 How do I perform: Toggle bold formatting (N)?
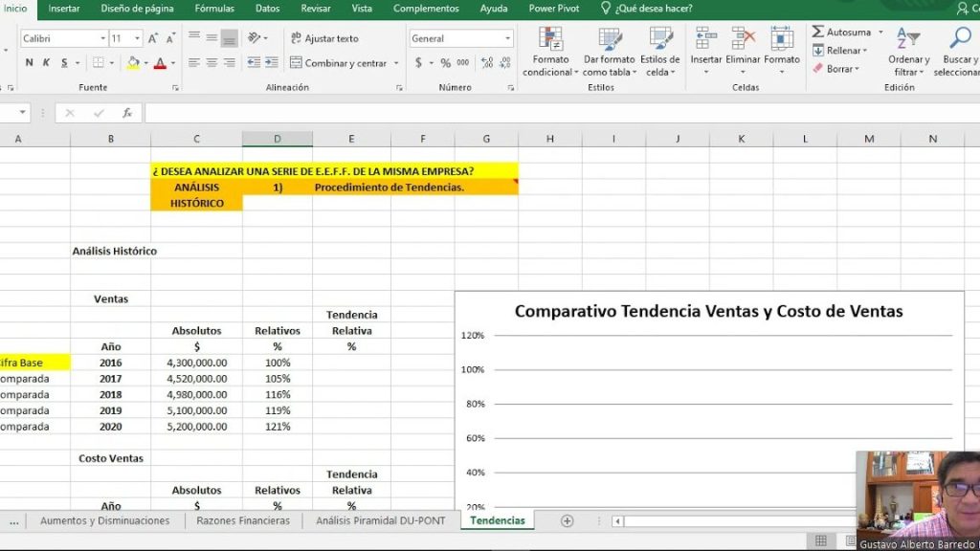[29, 63]
